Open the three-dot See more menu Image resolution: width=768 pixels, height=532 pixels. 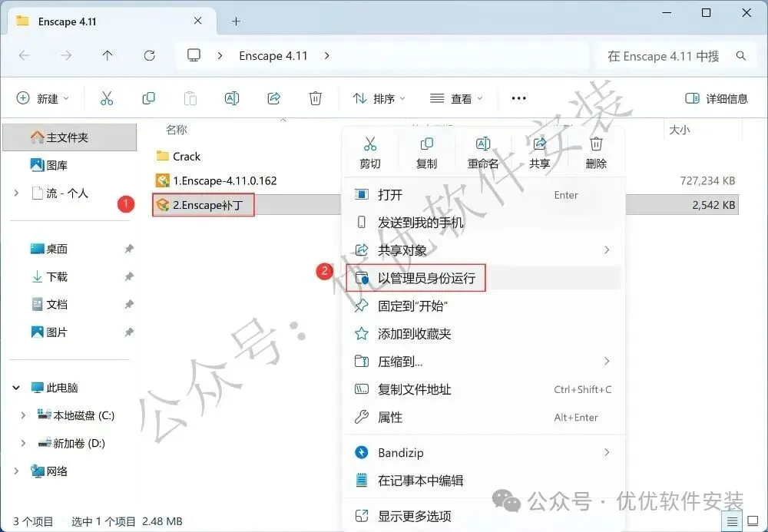[518, 98]
